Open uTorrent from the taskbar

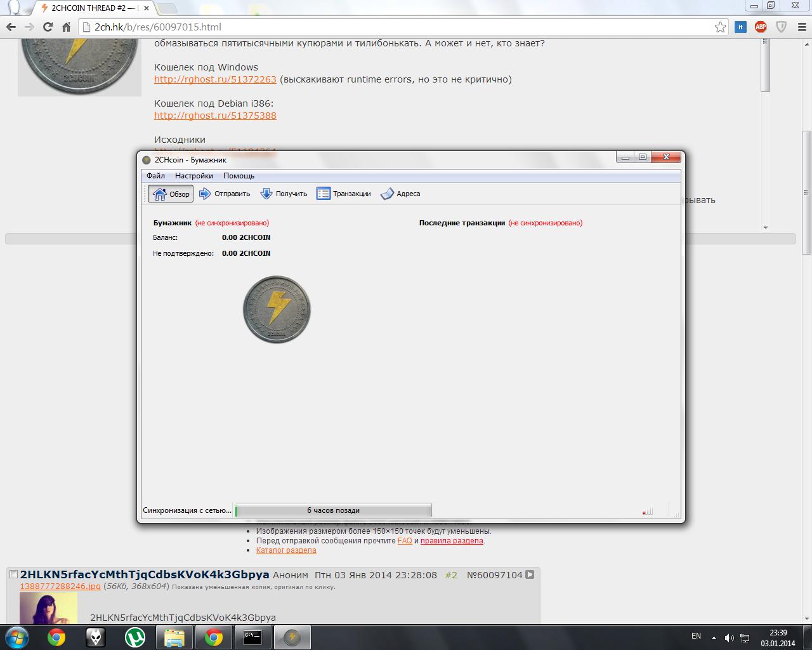point(135,637)
